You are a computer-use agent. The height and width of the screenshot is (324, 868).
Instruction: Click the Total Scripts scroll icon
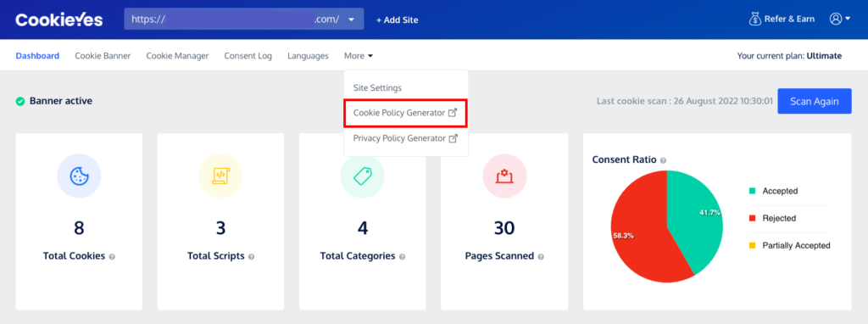[220, 176]
